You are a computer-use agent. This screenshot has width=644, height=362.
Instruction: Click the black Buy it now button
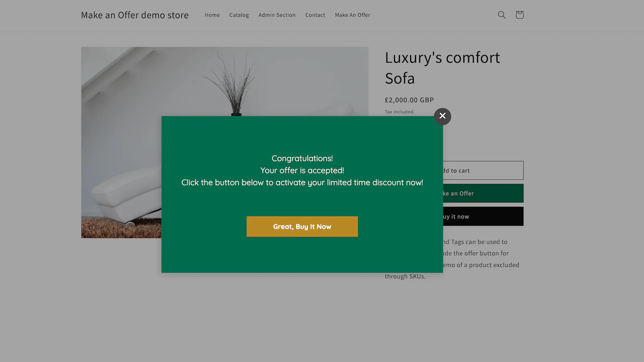pos(483,216)
